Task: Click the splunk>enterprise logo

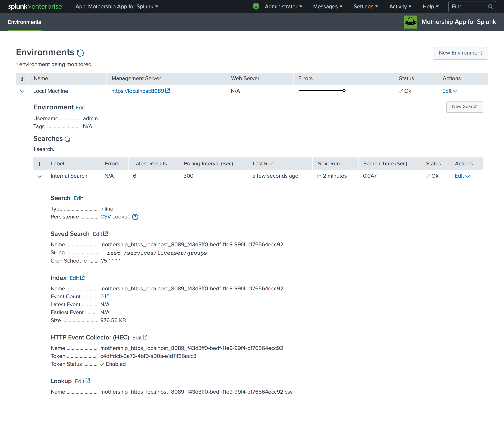Action: tap(35, 7)
